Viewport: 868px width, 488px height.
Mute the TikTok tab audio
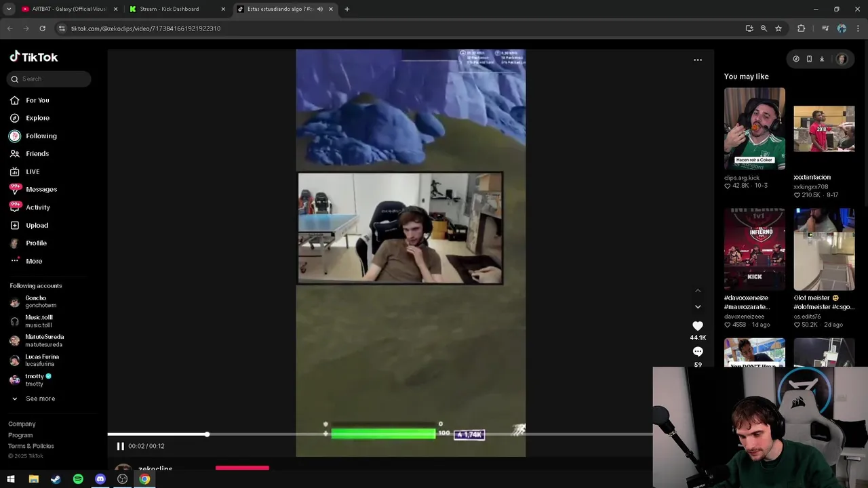point(319,9)
